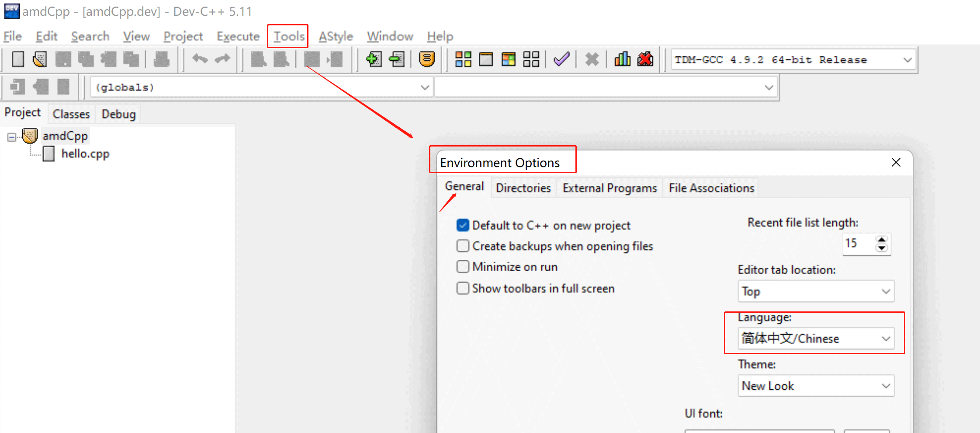Click the green plus Add to project icon
This screenshot has width=980, height=433.
[x=374, y=59]
